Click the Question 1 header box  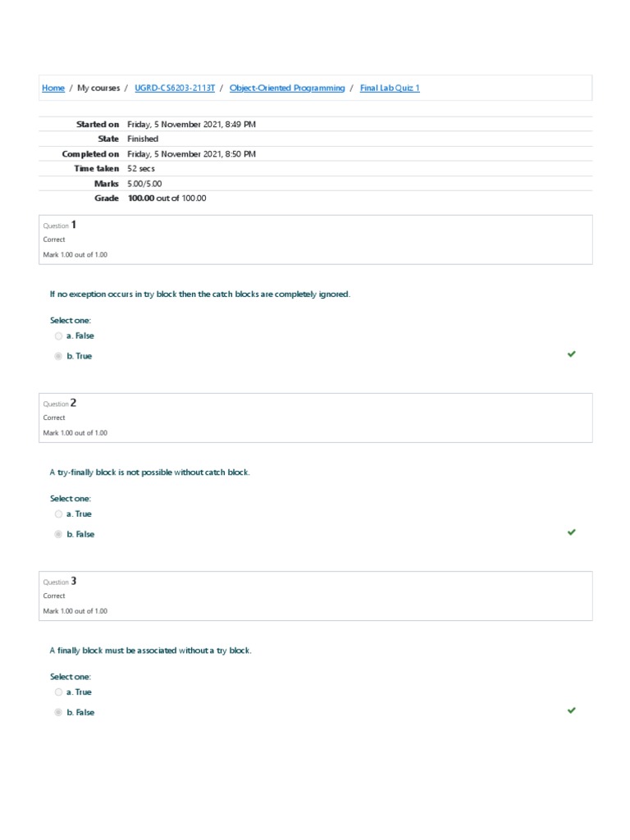pos(315,240)
